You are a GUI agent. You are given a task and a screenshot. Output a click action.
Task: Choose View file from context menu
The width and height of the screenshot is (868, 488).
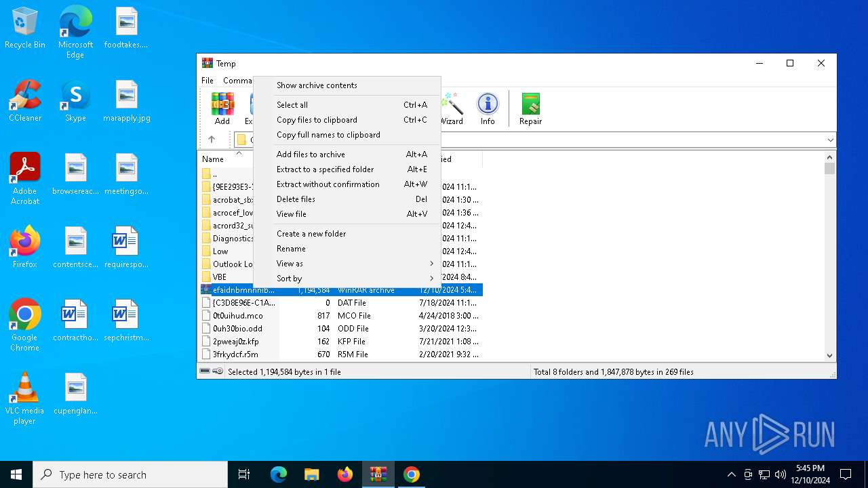(x=347, y=214)
